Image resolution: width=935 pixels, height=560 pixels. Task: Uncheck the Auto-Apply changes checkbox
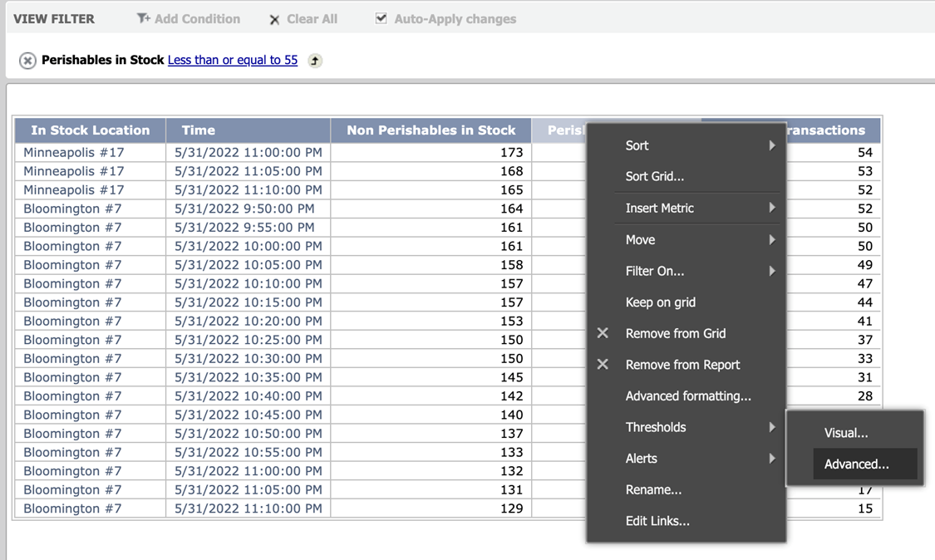[x=381, y=18]
